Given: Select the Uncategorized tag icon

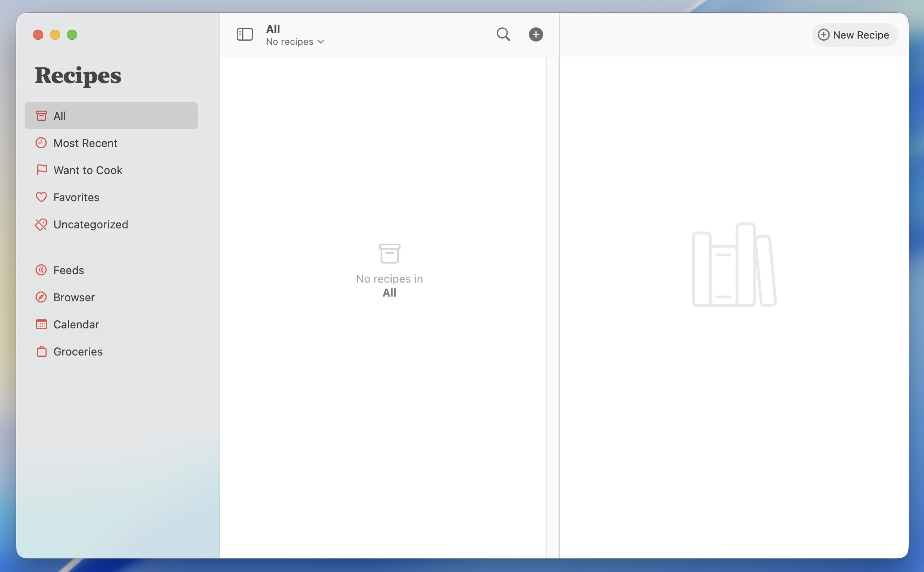Looking at the screenshot, I should pyautogui.click(x=41, y=224).
